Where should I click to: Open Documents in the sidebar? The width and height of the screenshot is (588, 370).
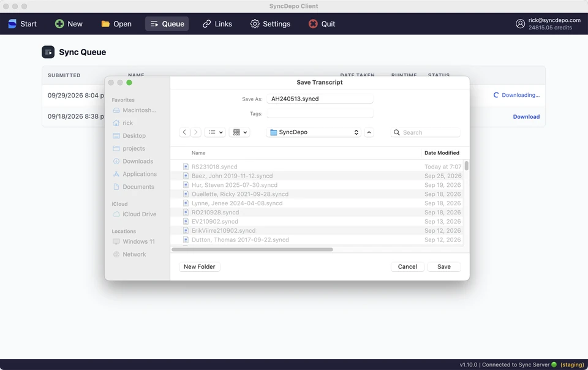134,187
